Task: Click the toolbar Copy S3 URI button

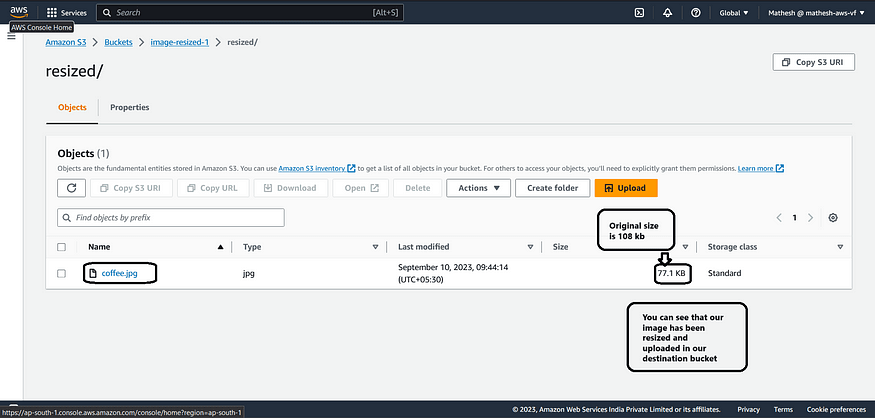Action: point(131,188)
